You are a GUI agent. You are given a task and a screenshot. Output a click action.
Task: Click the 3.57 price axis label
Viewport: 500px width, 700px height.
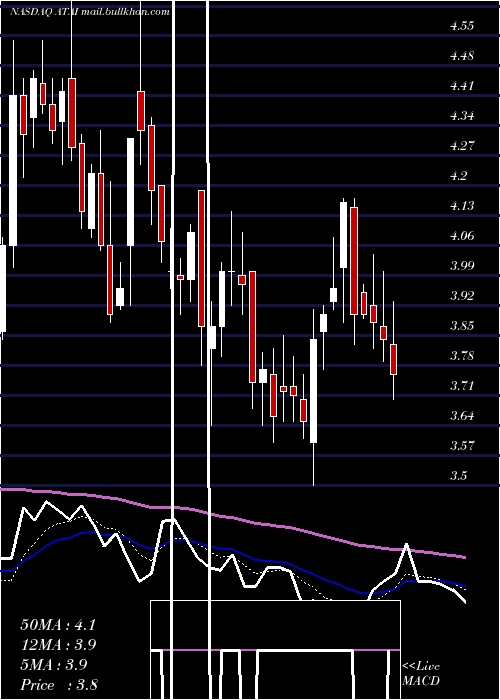coord(462,446)
